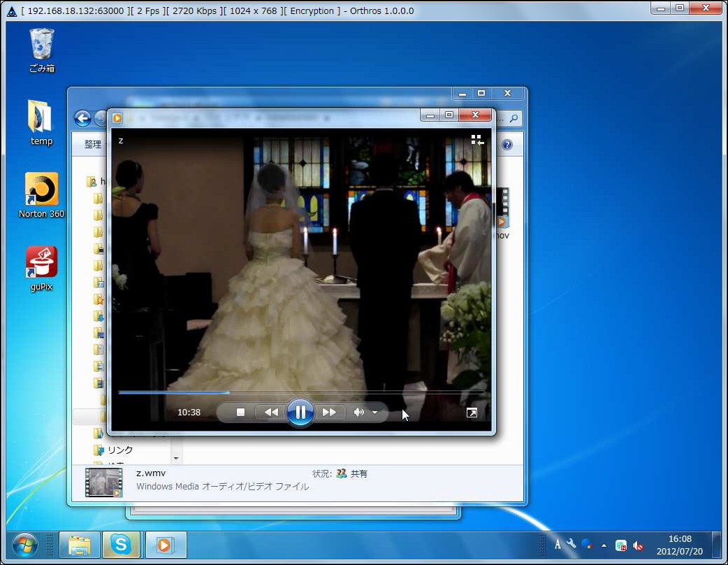The image size is (728, 565).
Task: Click the IME language A indicator in tray
Action: [557, 544]
